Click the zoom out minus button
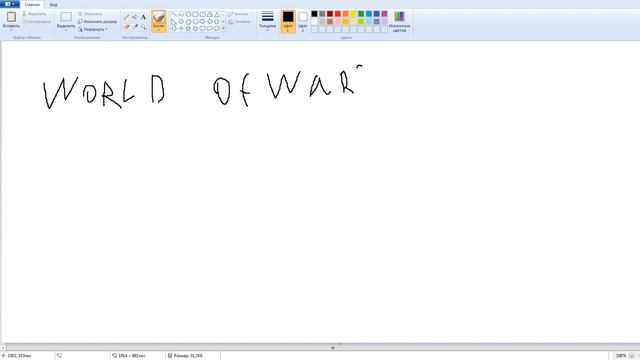The width and height of the screenshot is (640, 360). click(632, 356)
